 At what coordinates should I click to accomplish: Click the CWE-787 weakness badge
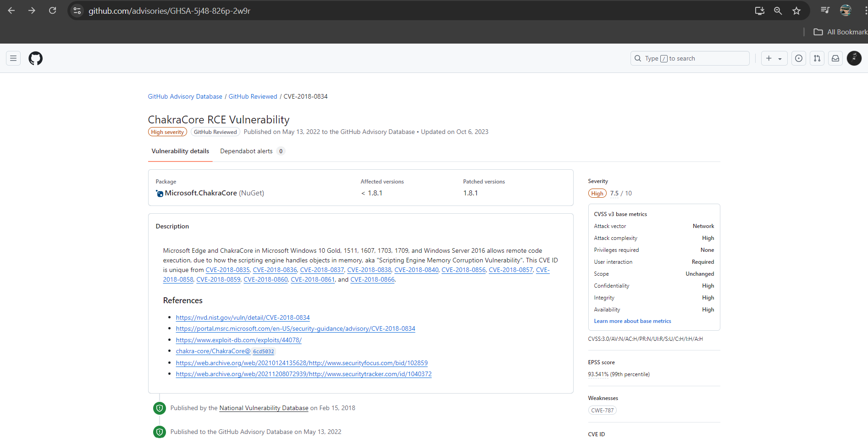[x=602, y=411]
